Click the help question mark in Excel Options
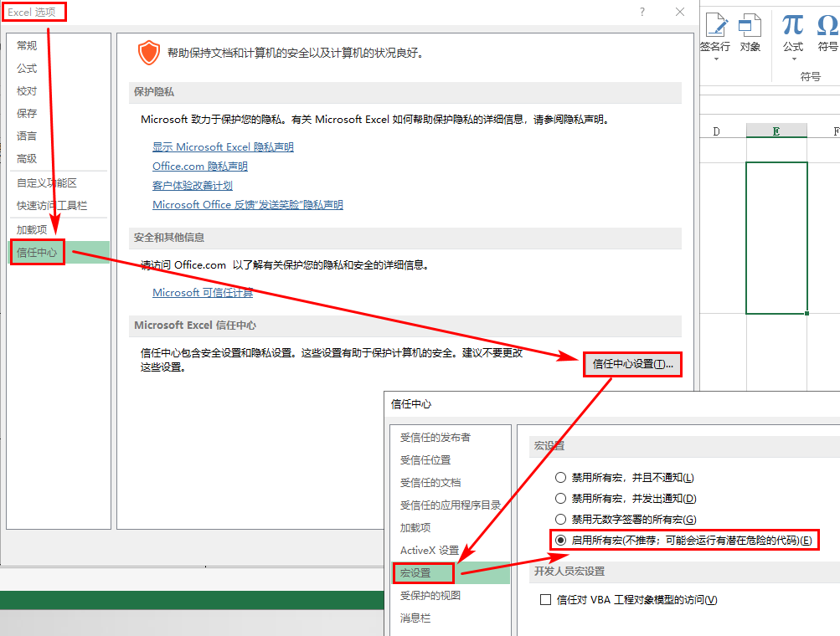The height and width of the screenshot is (636, 840). pyautogui.click(x=642, y=12)
